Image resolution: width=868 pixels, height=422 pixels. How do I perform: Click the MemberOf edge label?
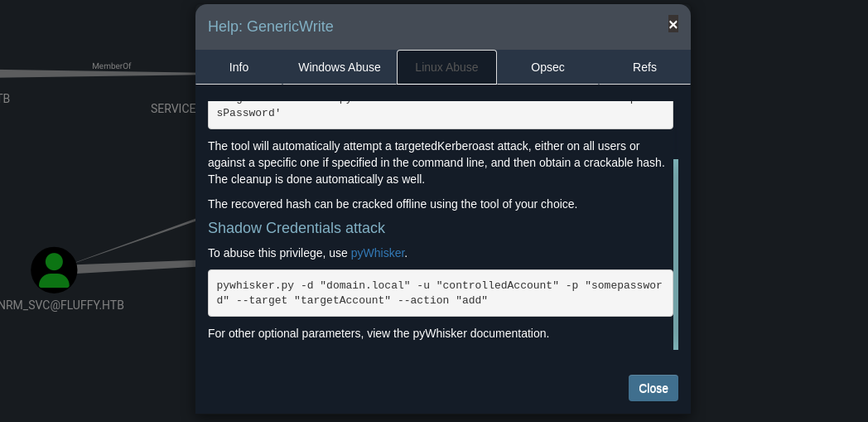click(x=111, y=65)
